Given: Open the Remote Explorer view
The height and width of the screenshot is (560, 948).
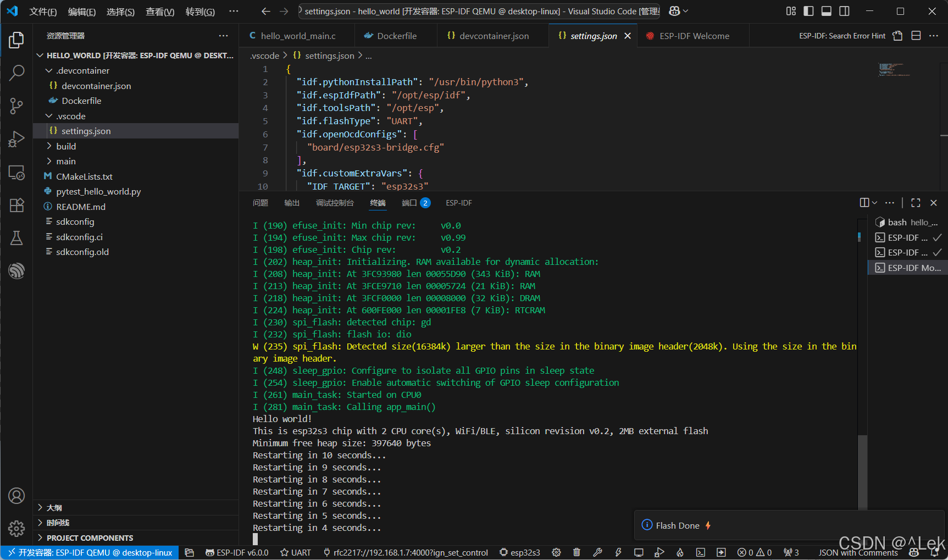Looking at the screenshot, I should click(x=16, y=173).
